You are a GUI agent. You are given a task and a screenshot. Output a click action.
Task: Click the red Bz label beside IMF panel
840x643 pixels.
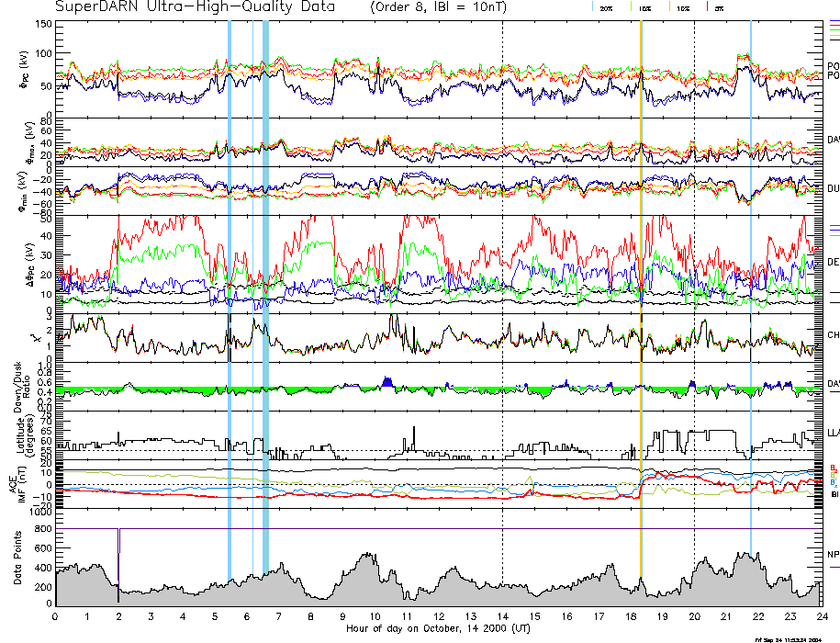pyautogui.click(x=833, y=468)
